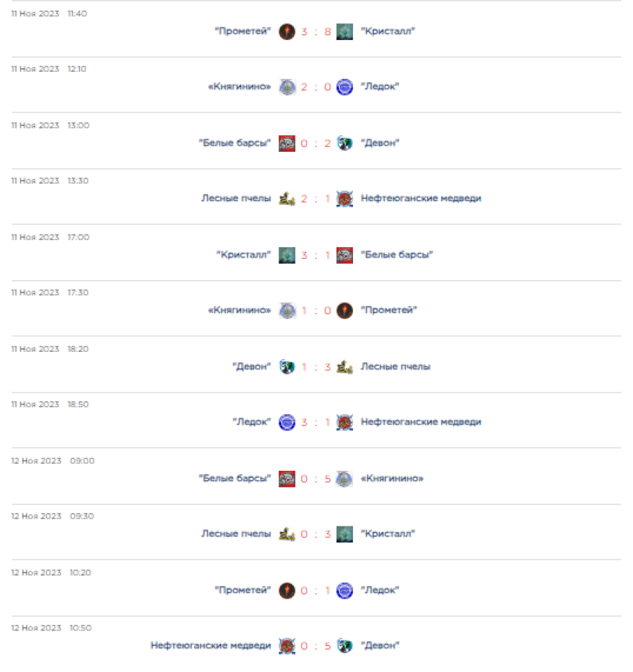
Task: Click Белые барсы logo in 17:00 match
Action: tap(344, 255)
